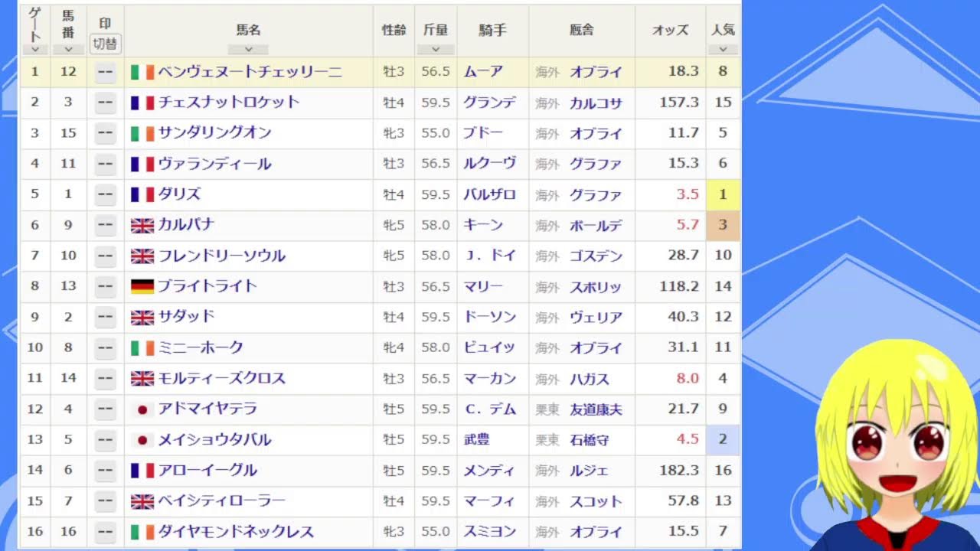
Task: Sort by weight (斤量) arrow
Action: [436, 49]
